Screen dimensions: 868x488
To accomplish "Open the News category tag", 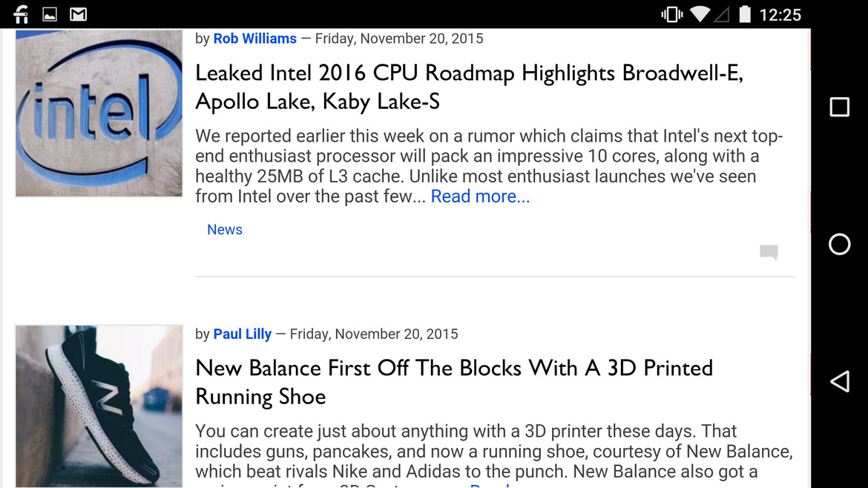I will pyautogui.click(x=224, y=230).
